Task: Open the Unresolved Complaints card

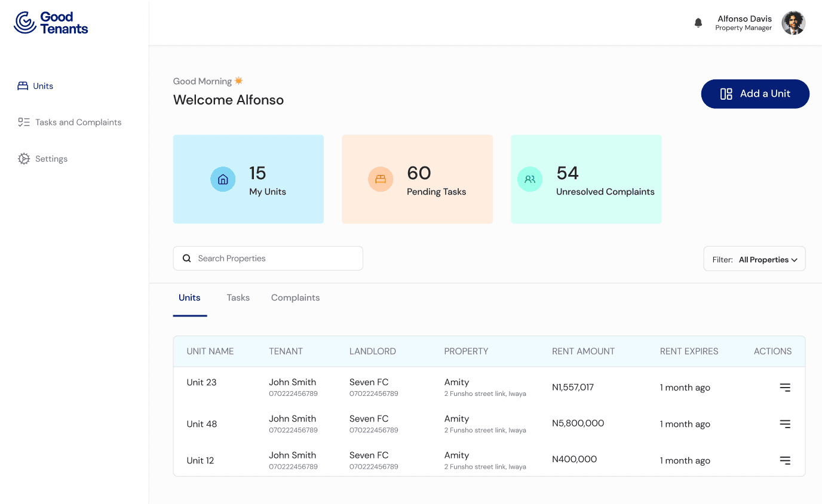Action: [x=586, y=179]
